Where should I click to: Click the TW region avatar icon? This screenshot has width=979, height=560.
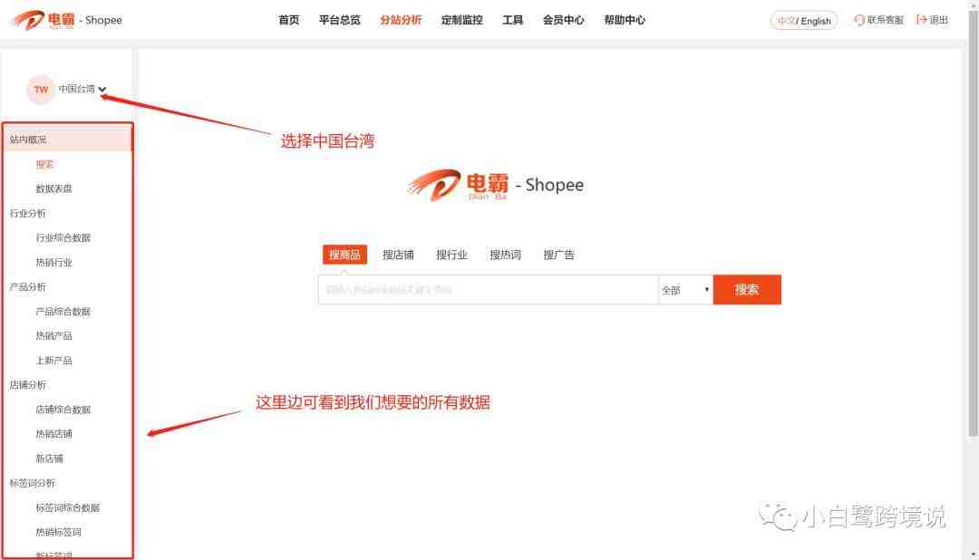point(41,90)
